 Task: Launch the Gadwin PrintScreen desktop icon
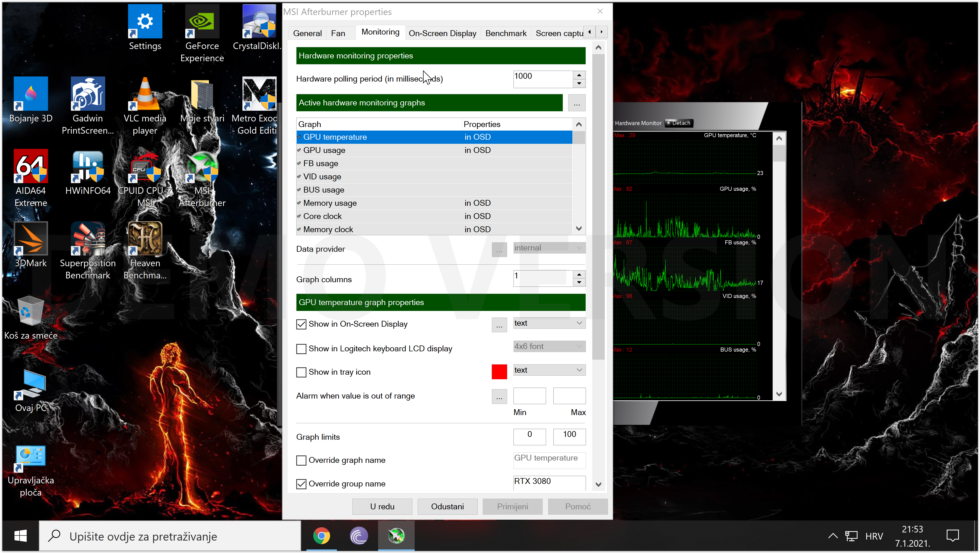88,106
